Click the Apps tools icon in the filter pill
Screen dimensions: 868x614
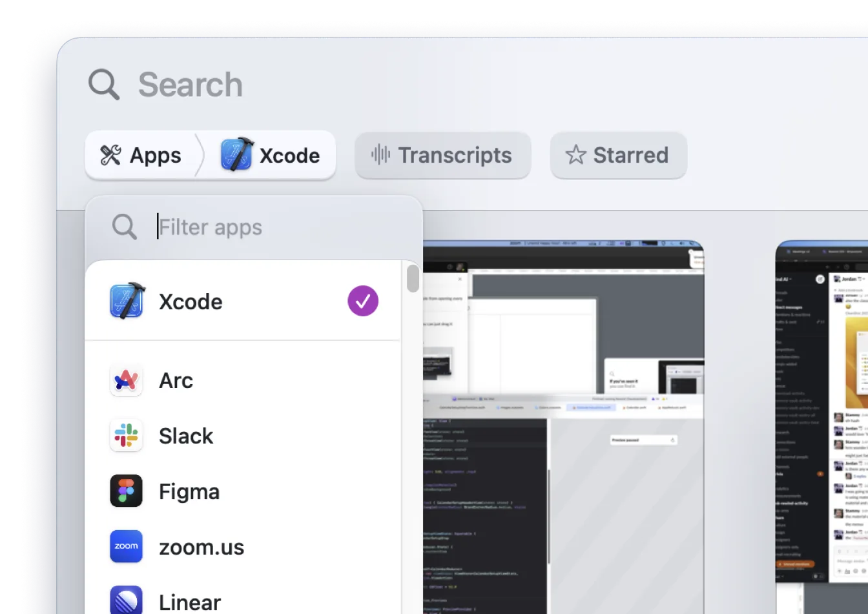pos(110,155)
